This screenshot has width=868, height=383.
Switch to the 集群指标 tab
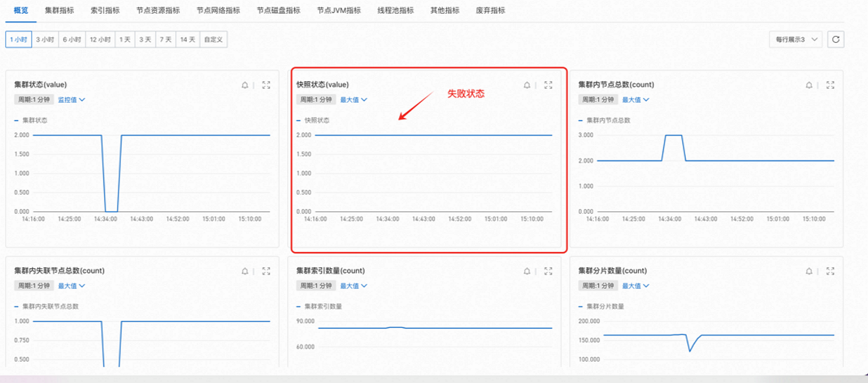click(59, 10)
